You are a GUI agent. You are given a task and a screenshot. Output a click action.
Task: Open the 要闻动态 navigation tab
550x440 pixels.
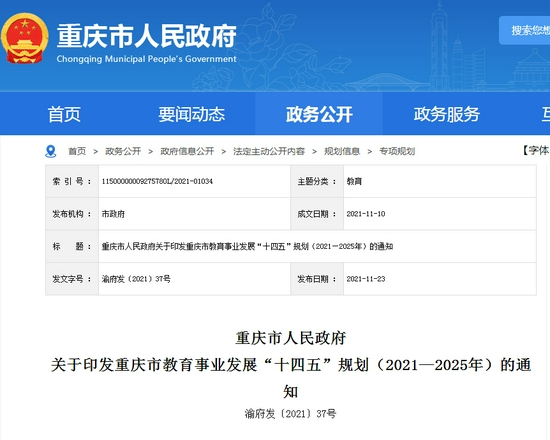point(192,114)
